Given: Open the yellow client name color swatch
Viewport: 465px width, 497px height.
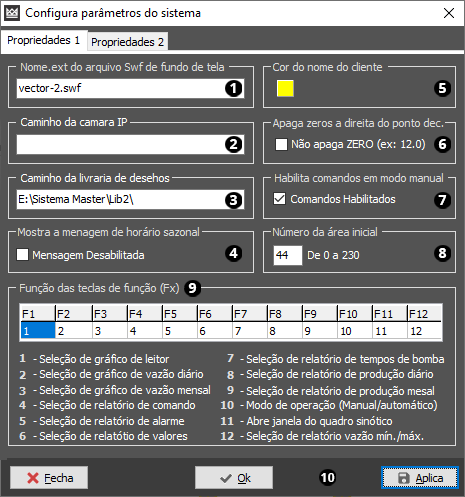Looking at the screenshot, I should coord(285,88).
